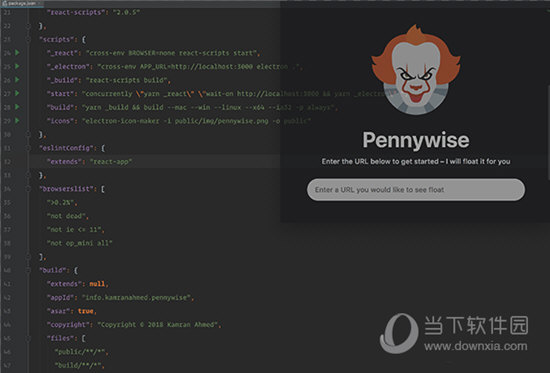Focus the Pennywise URL input field
550x373 pixels.
pyautogui.click(x=416, y=190)
